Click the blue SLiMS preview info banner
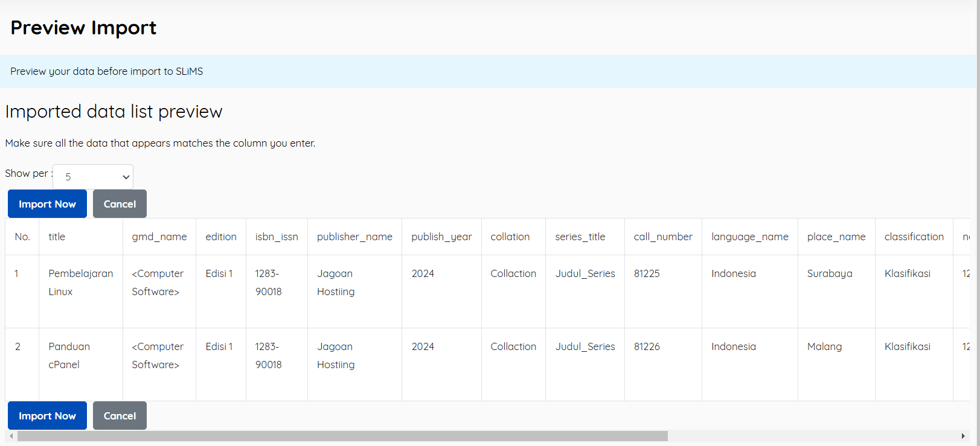 pos(488,71)
